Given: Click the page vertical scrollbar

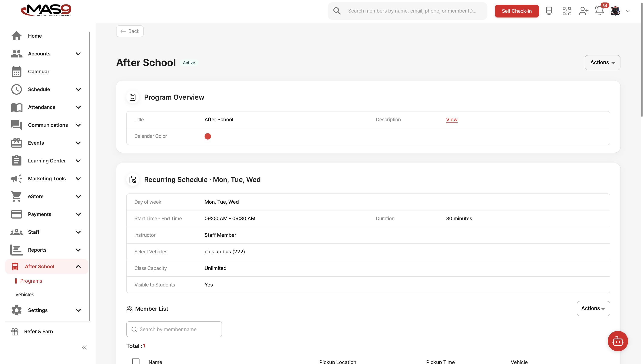Looking at the screenshot, I should pyautogui.click(x=642, y=60).
